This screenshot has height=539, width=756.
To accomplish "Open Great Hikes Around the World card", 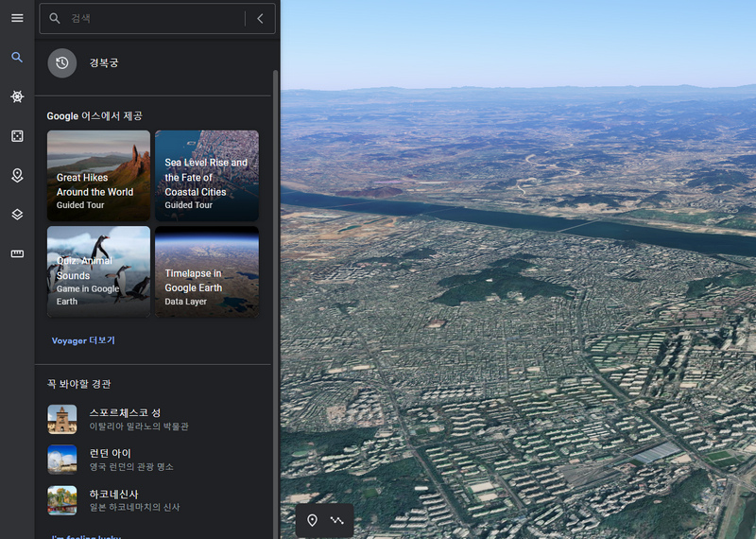I will tap(99, 176).
